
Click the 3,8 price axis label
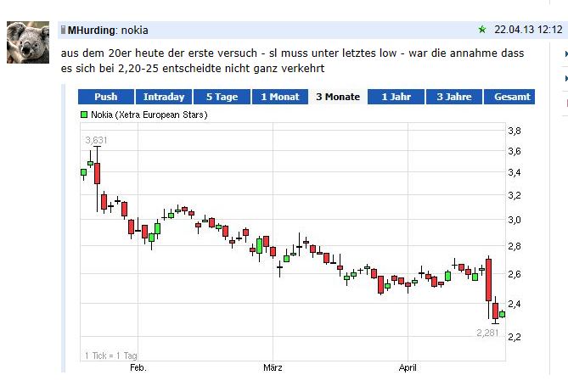pyautogui.click(x=515, y=131)
